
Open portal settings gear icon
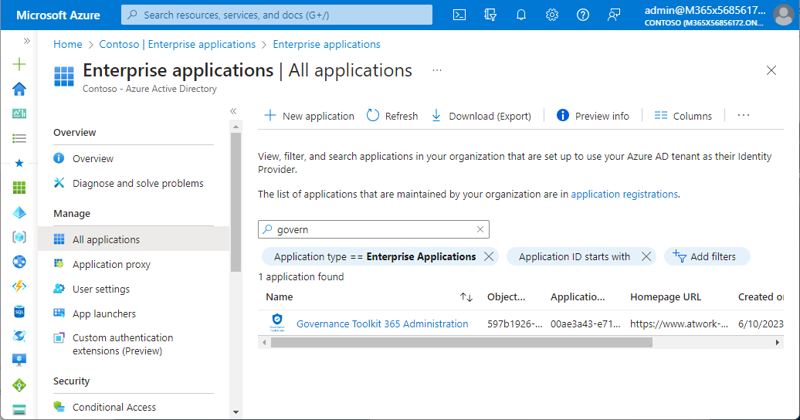click(552, 15)
